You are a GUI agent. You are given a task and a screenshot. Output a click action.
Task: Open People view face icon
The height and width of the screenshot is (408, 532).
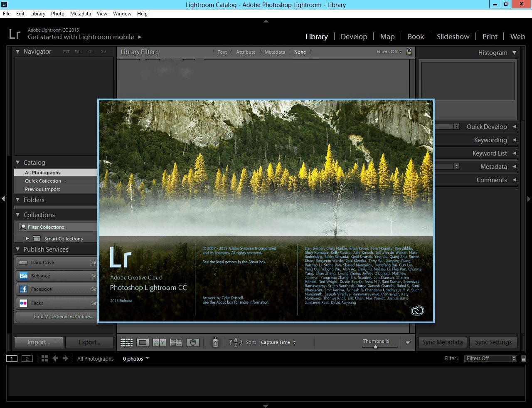coord(192,342)
